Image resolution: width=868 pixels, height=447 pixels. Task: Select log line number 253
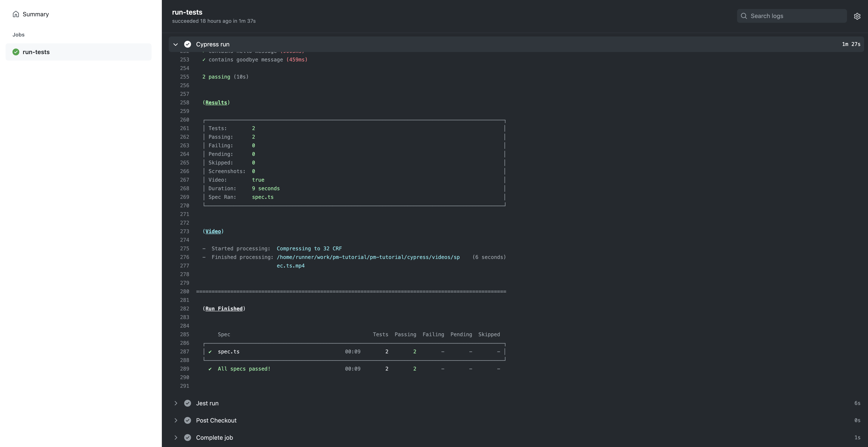(184, 60)
